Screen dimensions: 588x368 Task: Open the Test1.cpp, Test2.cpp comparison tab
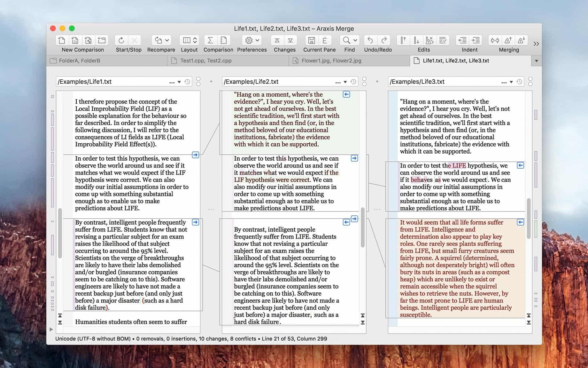coord(205,60)
